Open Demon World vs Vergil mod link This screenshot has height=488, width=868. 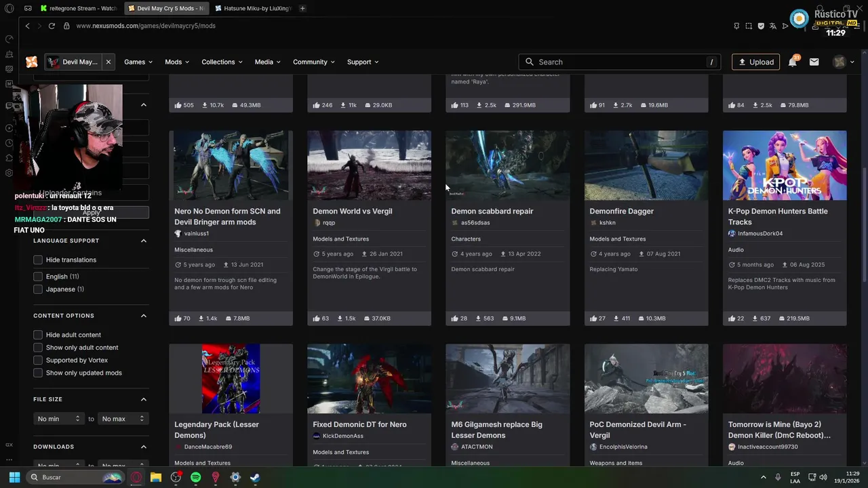(353, 211)
